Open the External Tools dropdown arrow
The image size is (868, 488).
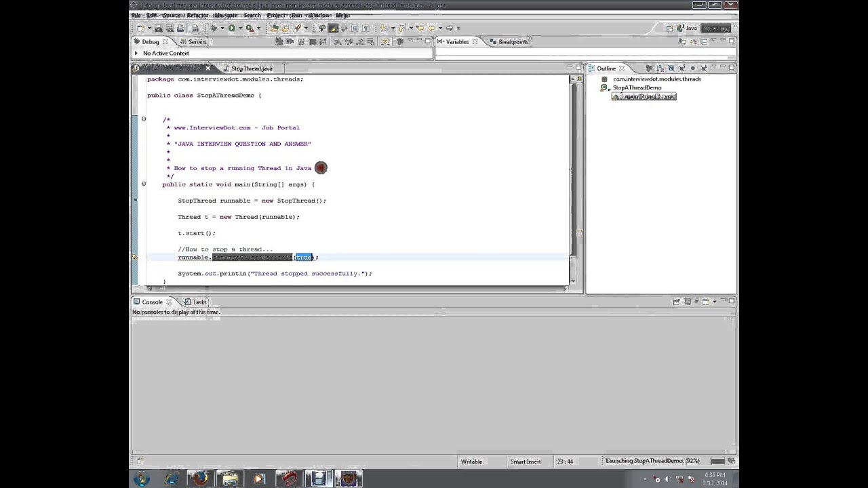click(258, 28)
